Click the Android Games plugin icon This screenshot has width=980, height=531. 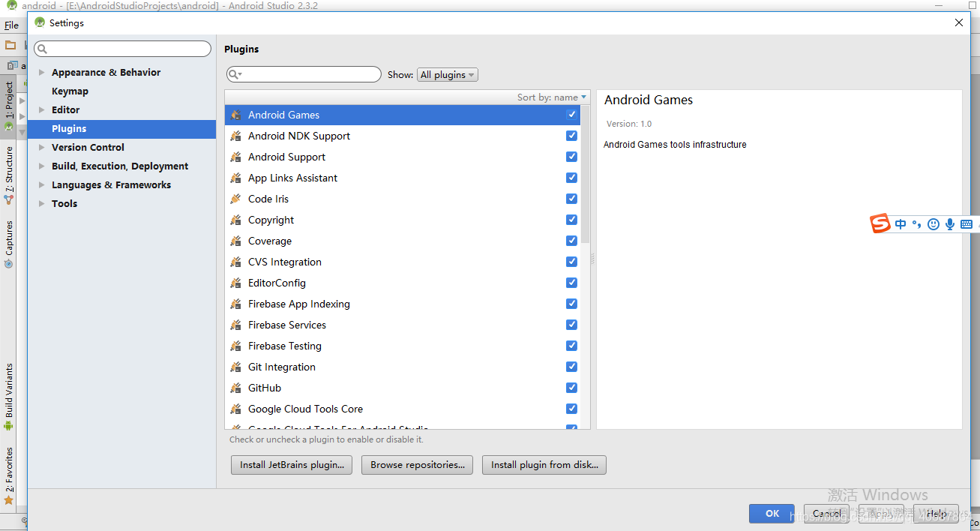[x=236, y=115]
